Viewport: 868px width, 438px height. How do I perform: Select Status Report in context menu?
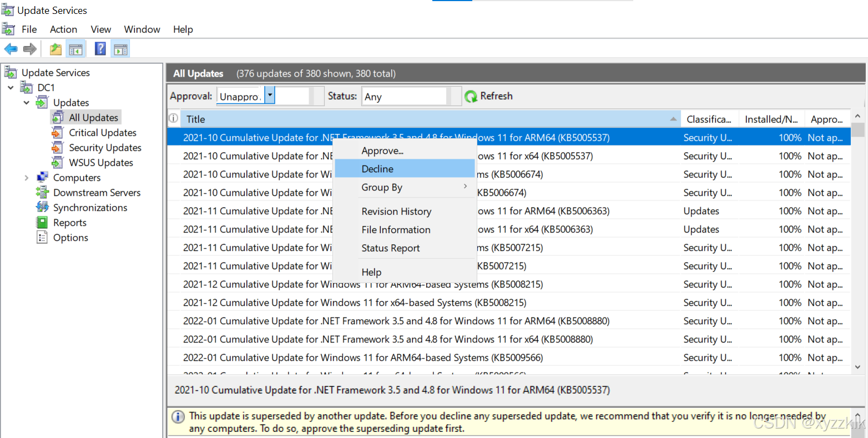click(405, 248)
